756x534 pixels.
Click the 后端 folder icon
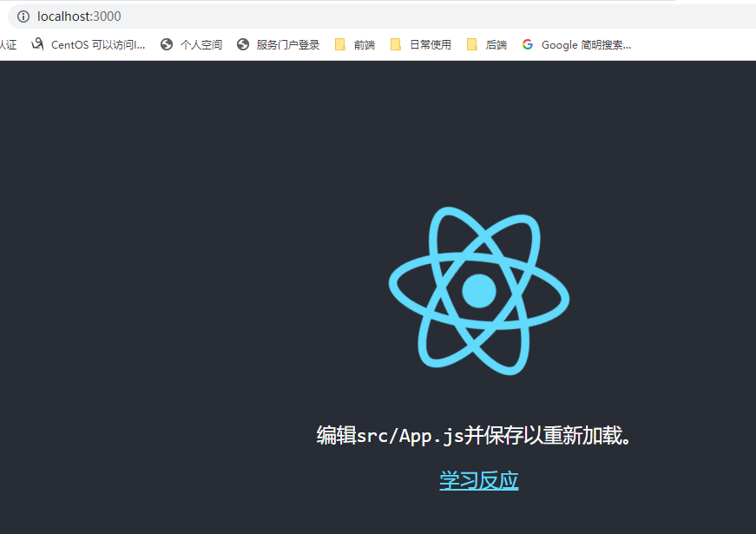click(x=472, y=44)
